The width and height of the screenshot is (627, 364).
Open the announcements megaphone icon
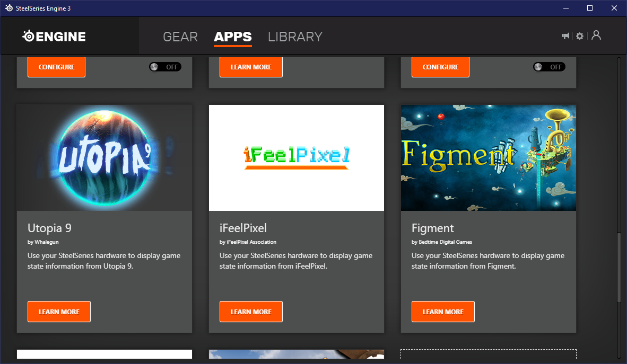click(565, 36)
